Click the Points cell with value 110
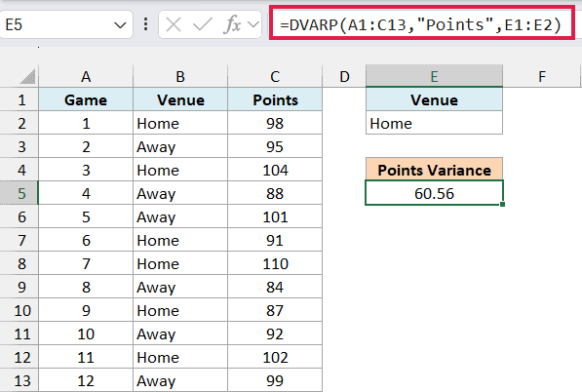Screen dimensions: 582x392 pos(275,263)
